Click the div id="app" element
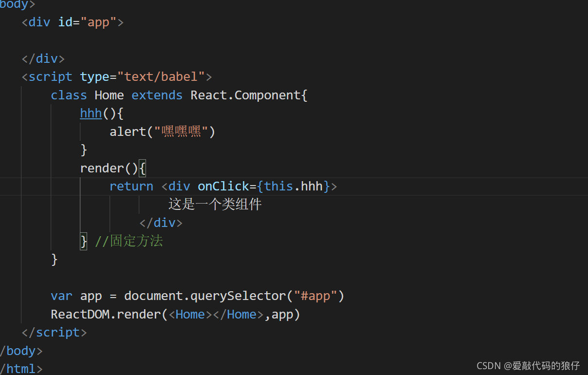Screen dimensions: 588x375 71,22
